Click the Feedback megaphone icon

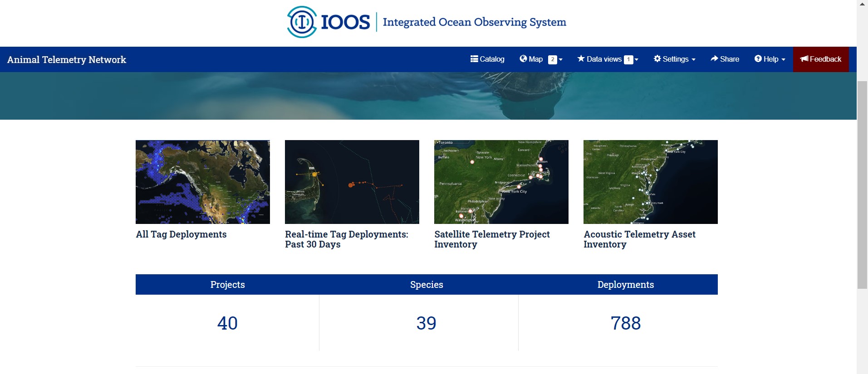tap(804, 59)
